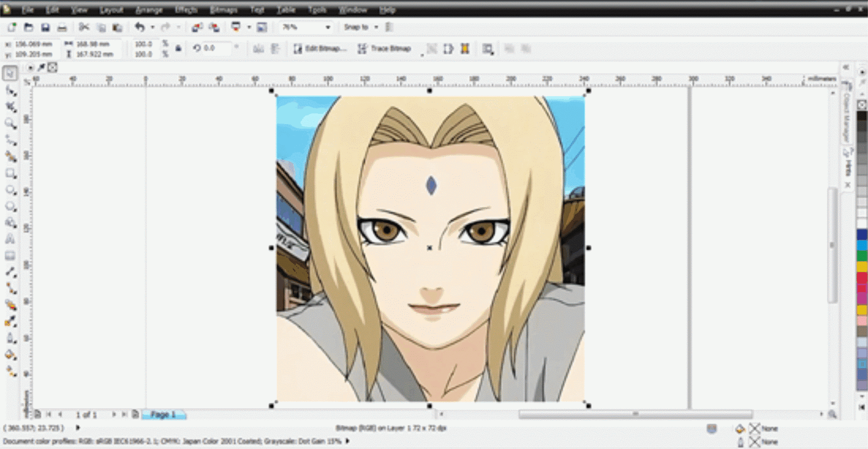The image size is (868, 449).
Task: Cut the selection with the scissors icon
Action: click(x=84, y=27)
